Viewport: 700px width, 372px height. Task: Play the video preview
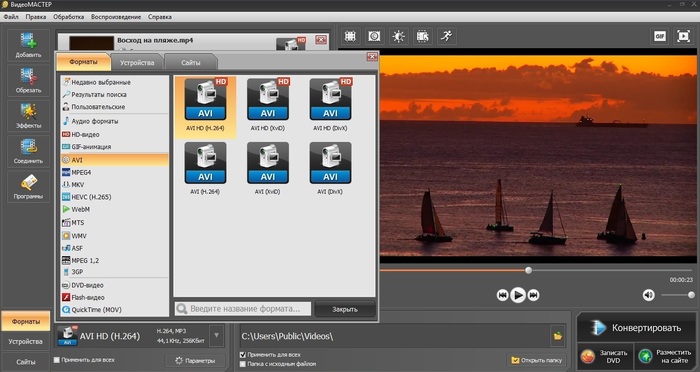(518, 295)
